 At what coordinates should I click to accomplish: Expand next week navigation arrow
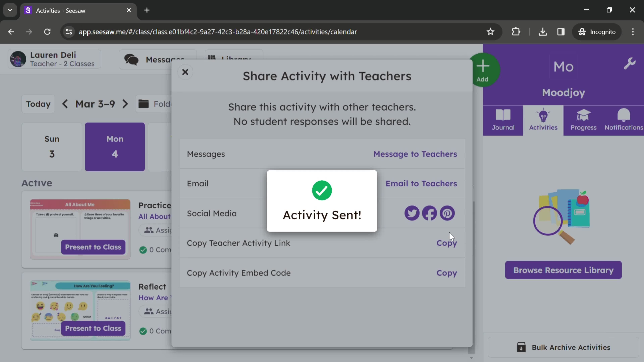click(x=125, y=104)
